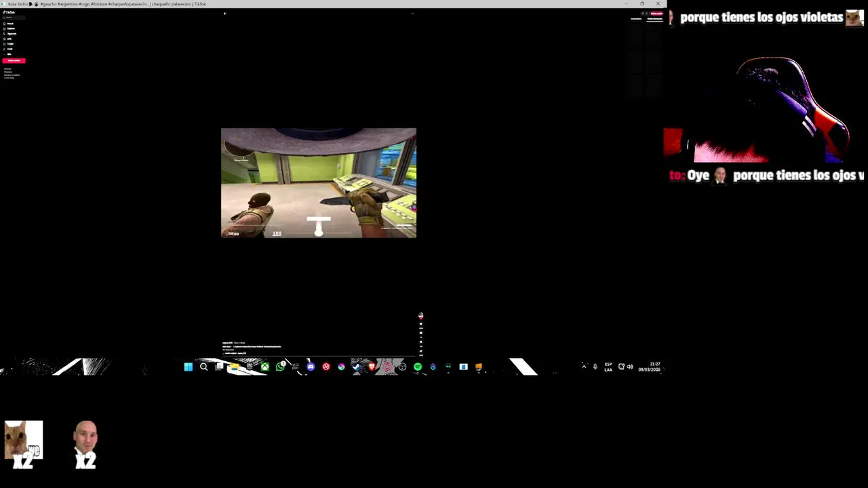This screenshot has height=488, width=868.
Task: Click the pink login button at top right
Action: tap(656, 14)
